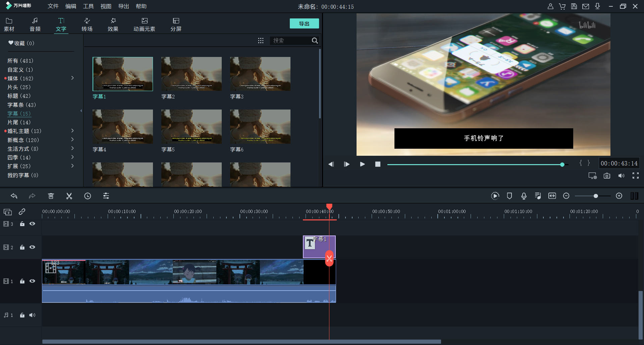This screenshot has height=345, width=644.
Task: Mute audio track 1 speaker
Action: [32, 315]
